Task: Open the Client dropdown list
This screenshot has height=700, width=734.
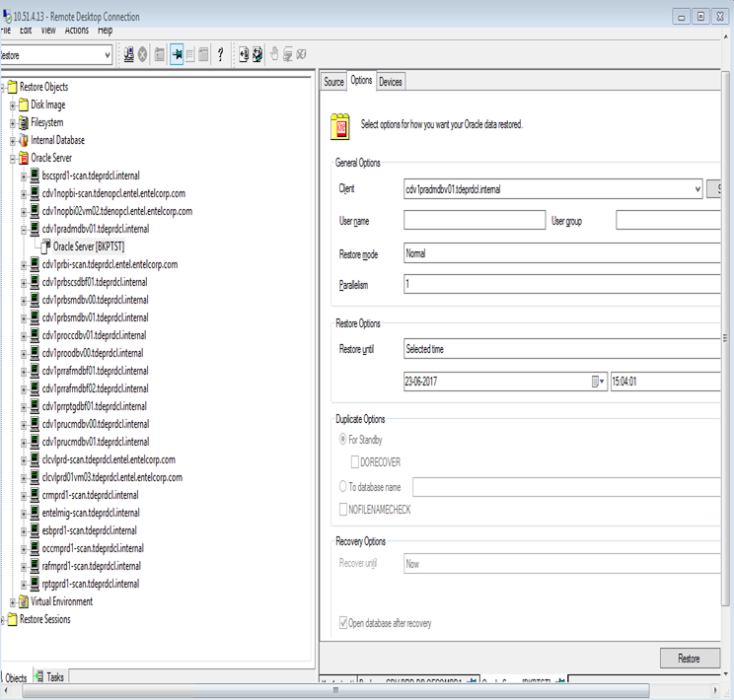Action: tap(697, 189)
